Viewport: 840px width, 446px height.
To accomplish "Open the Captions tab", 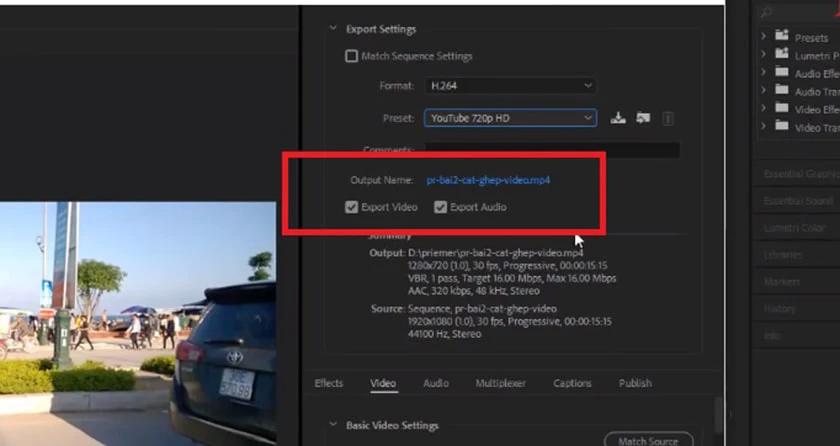I will pos(572,383).
